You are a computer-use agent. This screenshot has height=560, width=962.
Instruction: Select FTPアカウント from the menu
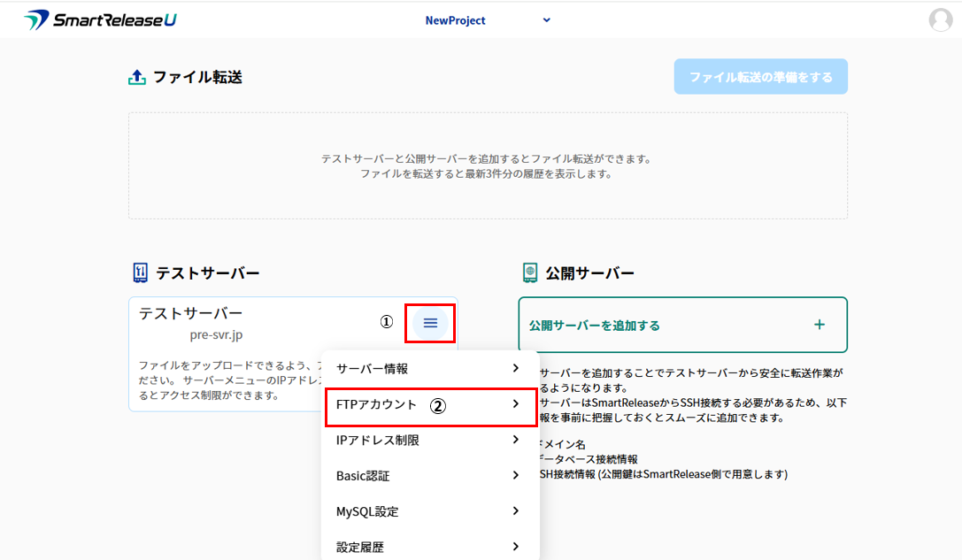point(376,404)
